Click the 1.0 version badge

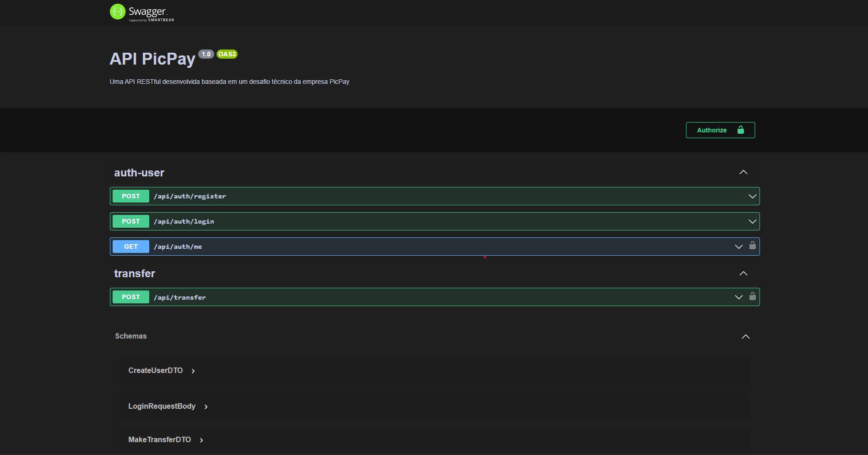pos(206,54)
